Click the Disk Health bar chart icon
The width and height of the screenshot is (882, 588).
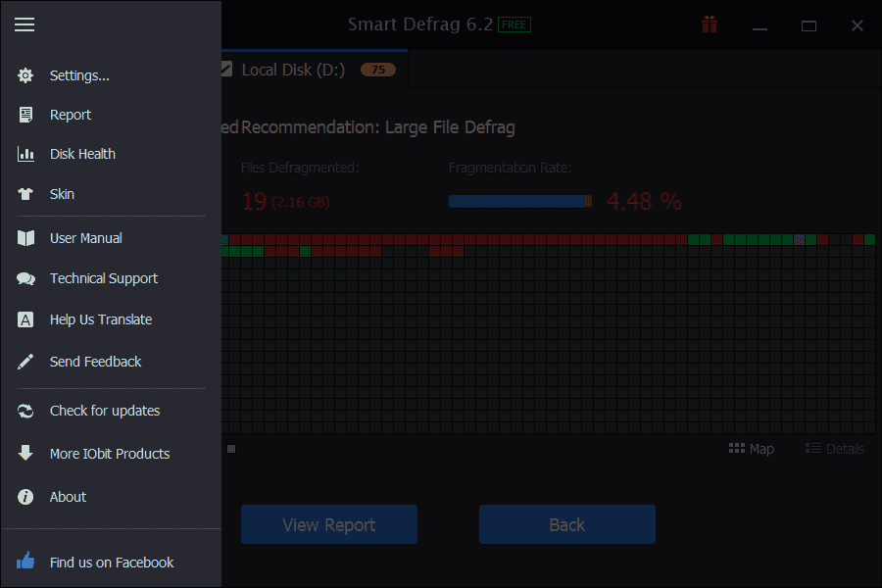[25, 154]
